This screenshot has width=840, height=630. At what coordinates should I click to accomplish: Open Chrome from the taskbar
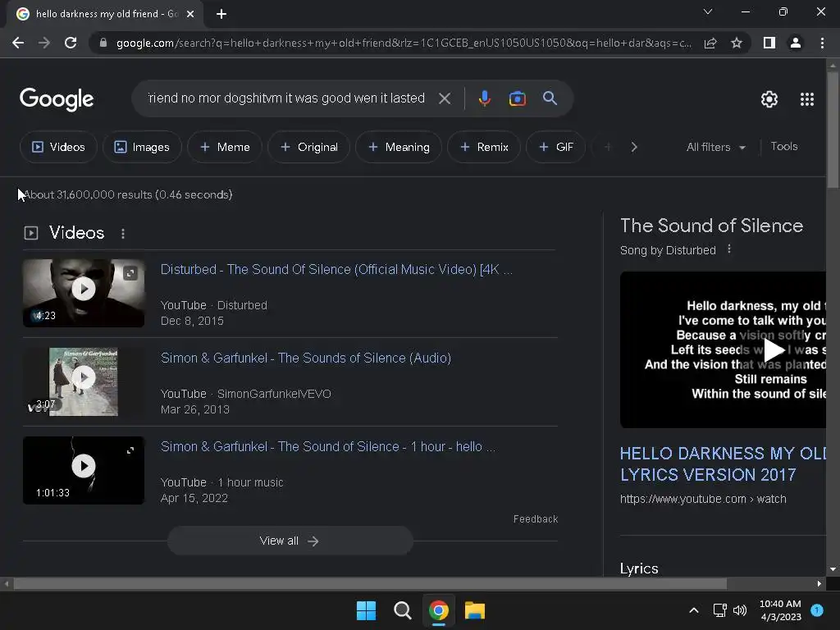coord(439,610)
